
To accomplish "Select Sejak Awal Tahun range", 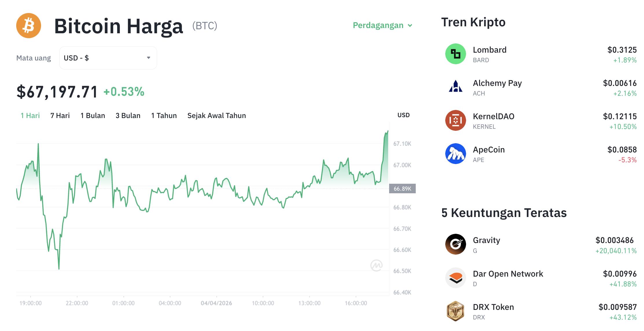I will tap(216, 115).
